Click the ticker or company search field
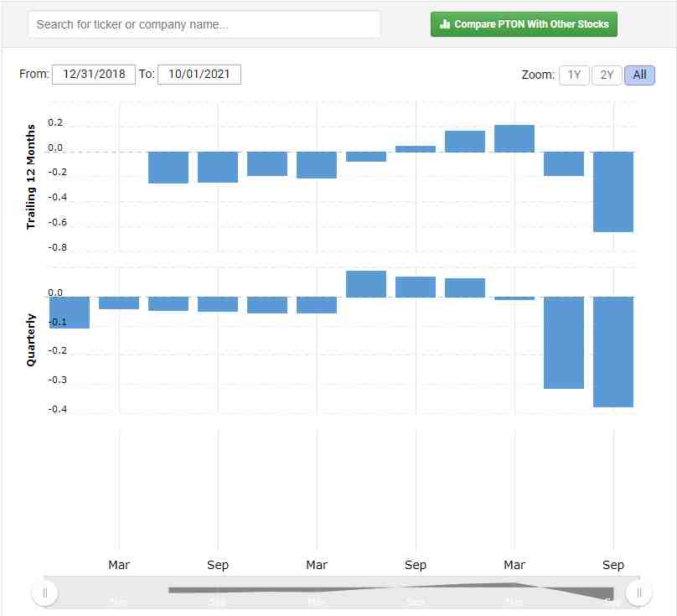Screen dimensions: 677x616 pos(204,24)
